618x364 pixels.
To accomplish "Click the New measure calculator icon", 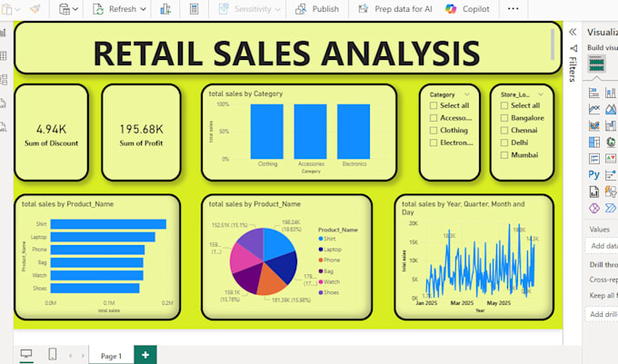I will coord(194,9).
